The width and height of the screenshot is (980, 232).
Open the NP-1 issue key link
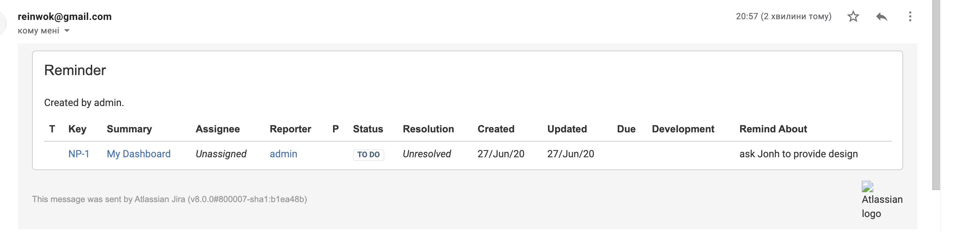click(79, 154)
